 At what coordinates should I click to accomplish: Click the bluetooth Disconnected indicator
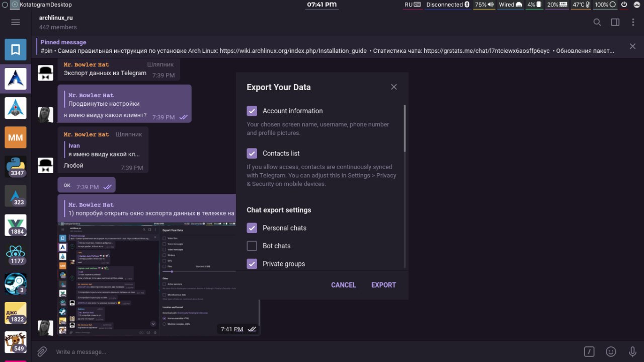pos(447,5)
